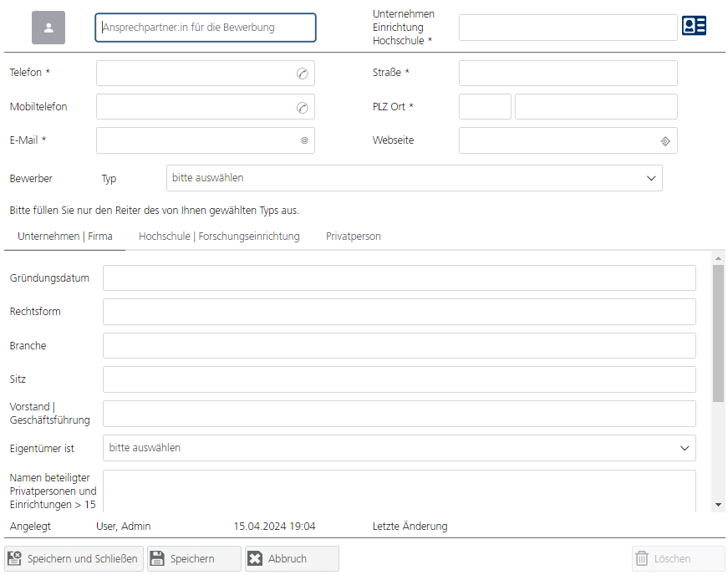Click the 'Letzte Änderung' label

[410, 527]
